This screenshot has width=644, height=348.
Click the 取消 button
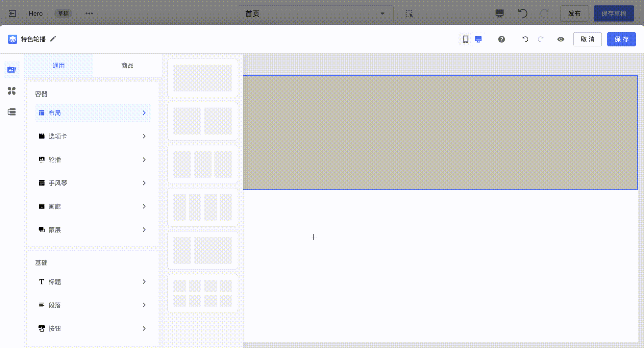point(587,39)
